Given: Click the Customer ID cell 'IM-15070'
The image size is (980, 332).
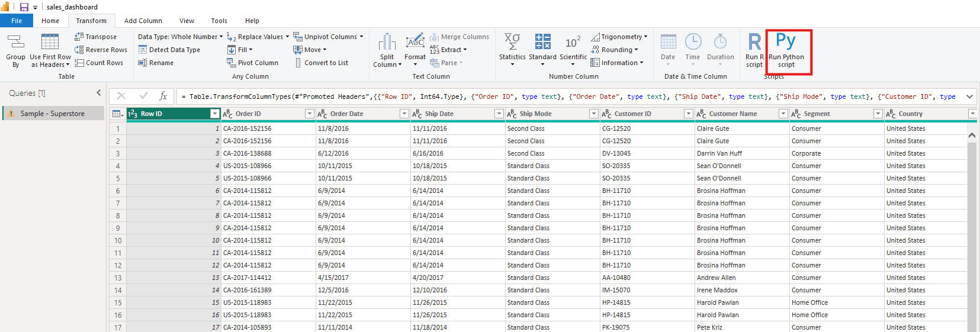Looking at the screenshot, I should click(647, 290).
